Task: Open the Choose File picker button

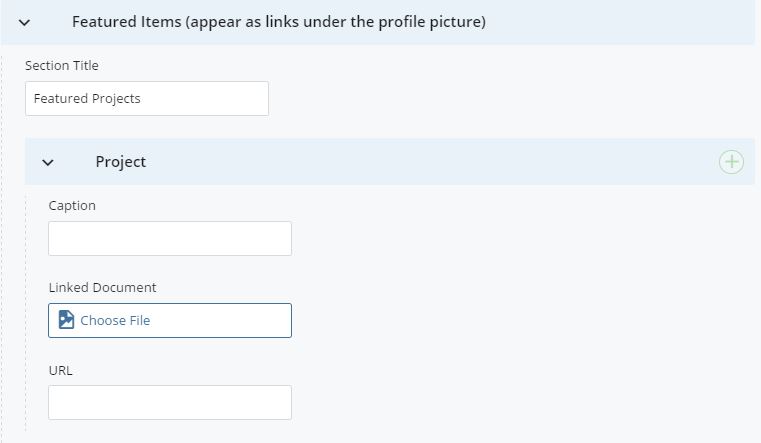Action: coord(170,320)
